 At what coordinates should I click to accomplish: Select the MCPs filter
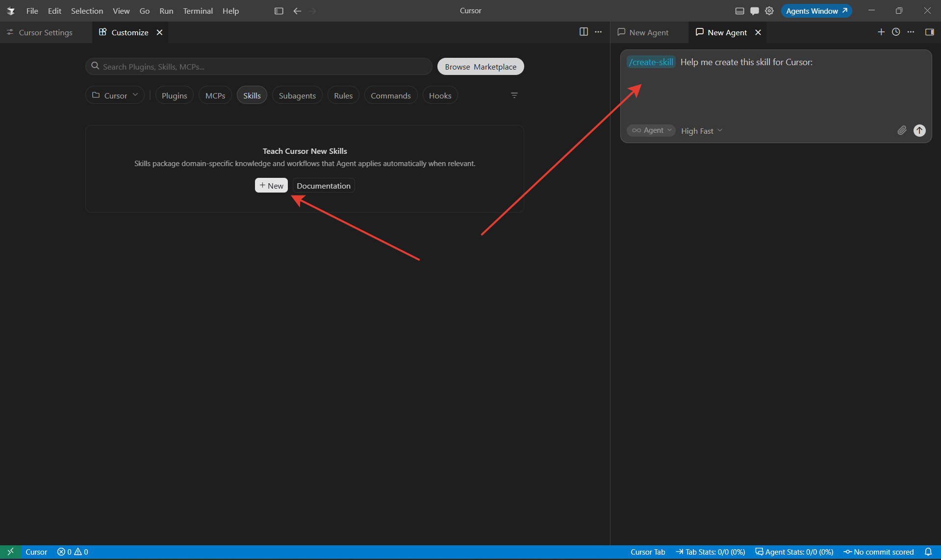215,96
